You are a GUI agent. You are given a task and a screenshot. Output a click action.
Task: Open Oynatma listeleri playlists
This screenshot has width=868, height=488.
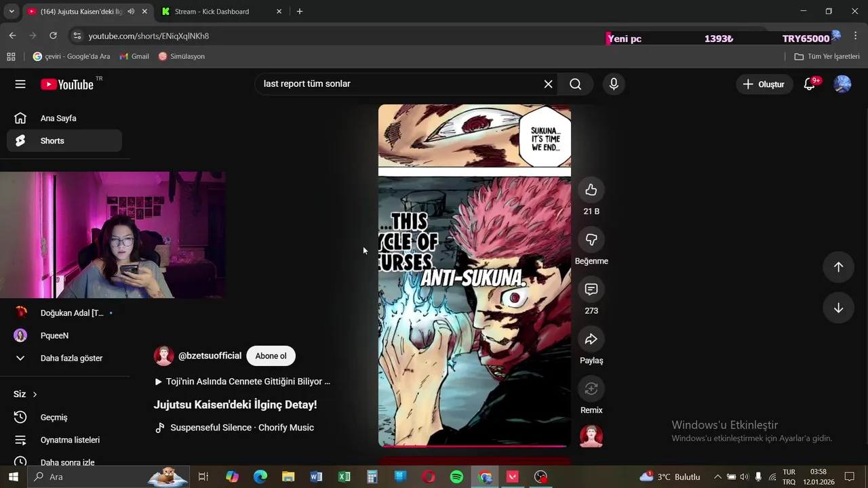pyautogui.click(x=64, y=440)
